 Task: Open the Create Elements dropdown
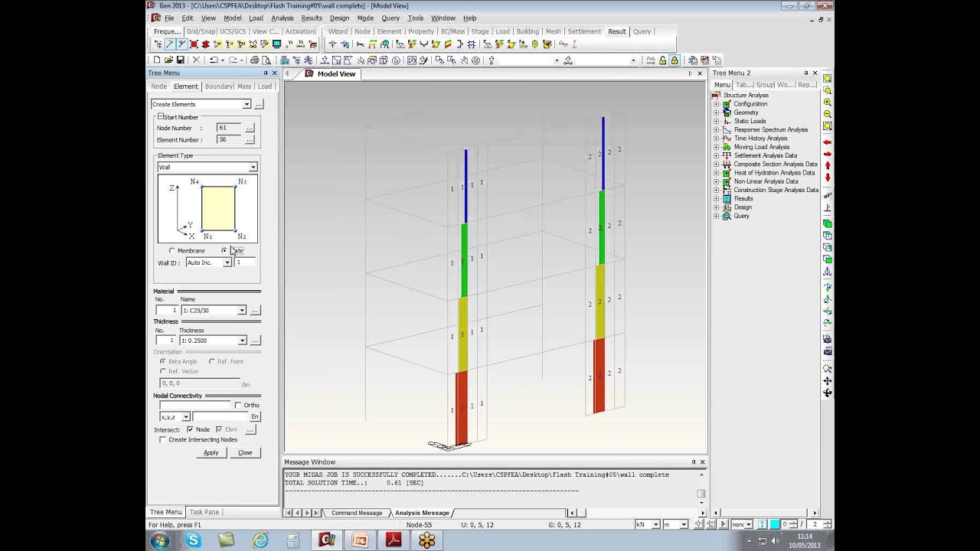coord(247,104)
